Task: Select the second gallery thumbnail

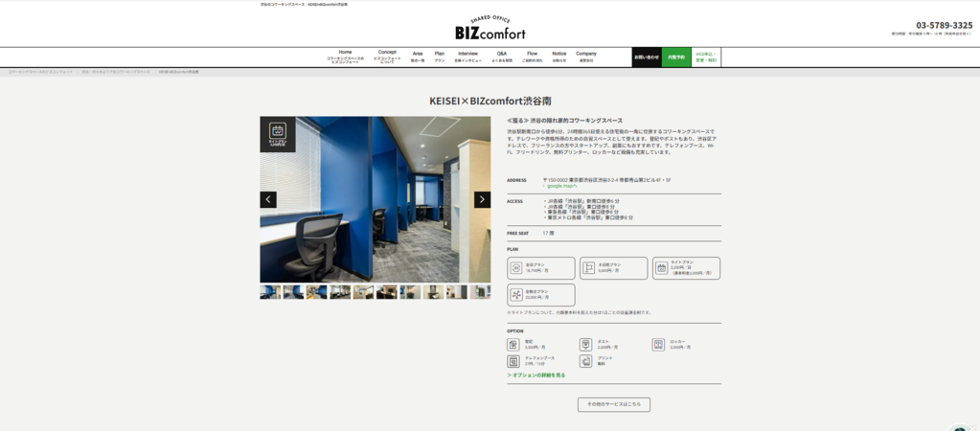Action: [294, 292]
